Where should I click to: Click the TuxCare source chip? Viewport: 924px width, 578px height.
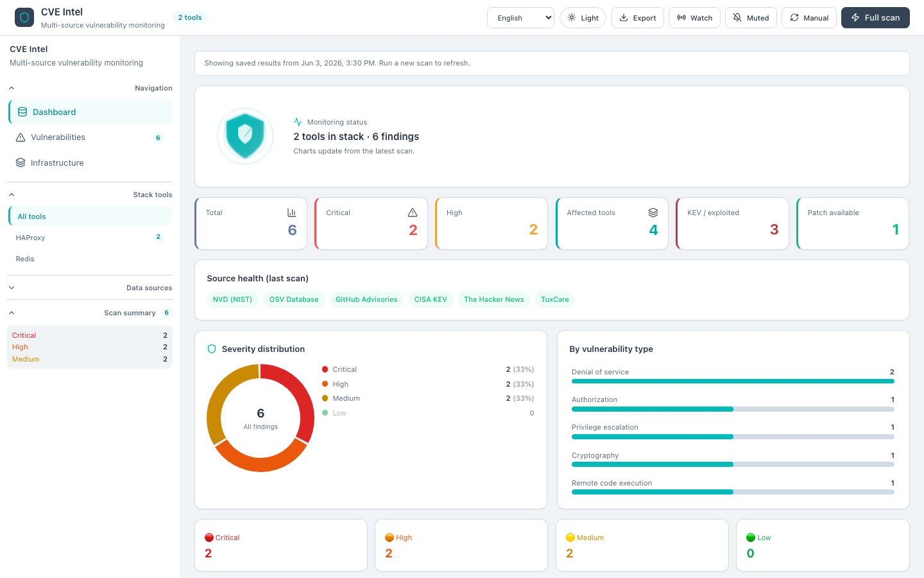click(x=555, y=299)
